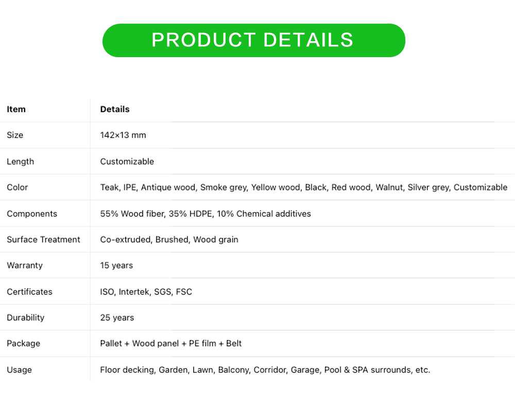
Task: Click the Pallet + Wood panel package text
Action: pos(170,343)
